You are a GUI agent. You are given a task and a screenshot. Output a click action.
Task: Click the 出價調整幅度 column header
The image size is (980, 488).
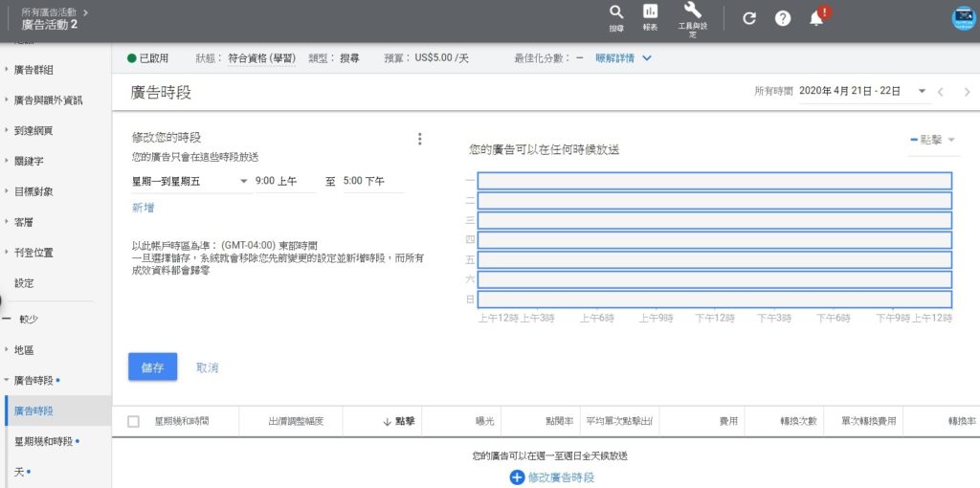pos(296,422)
